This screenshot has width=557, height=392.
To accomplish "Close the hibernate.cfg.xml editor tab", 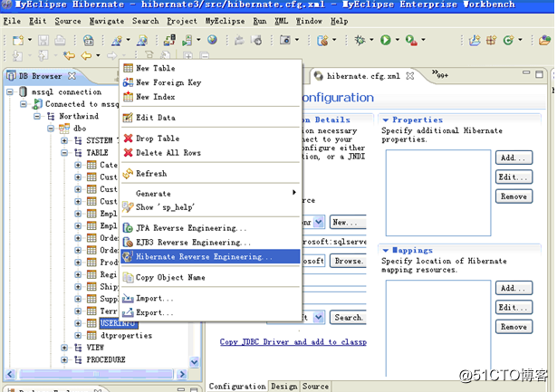I will tap(410, 76).
